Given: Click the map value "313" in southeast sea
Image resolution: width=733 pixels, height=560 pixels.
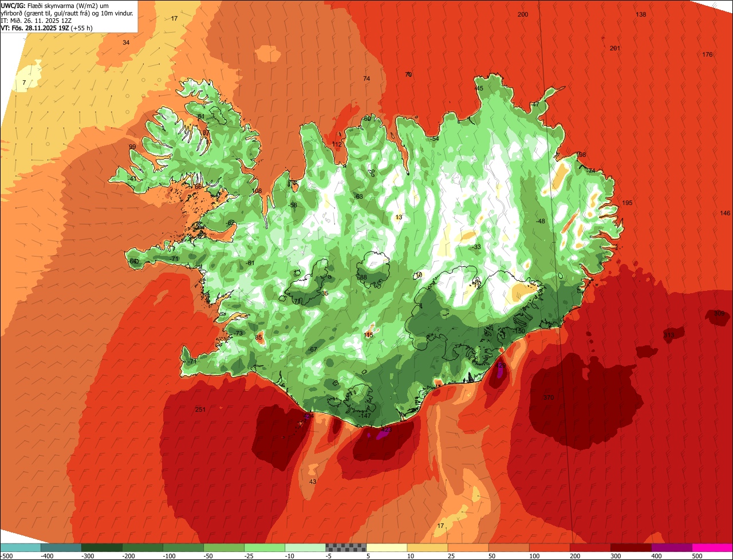Looking at the screenshot, I should (x=669, y=335).
